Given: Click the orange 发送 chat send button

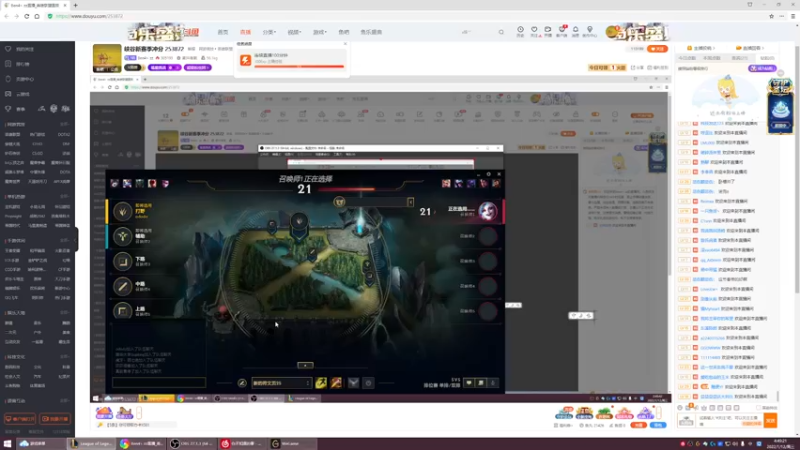Looking at the screenshot, I should pyautogui.click(x=770, y=420).
